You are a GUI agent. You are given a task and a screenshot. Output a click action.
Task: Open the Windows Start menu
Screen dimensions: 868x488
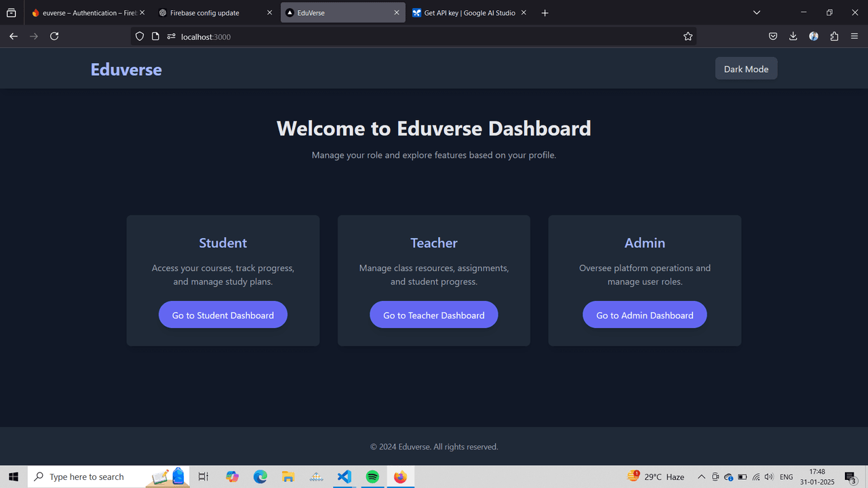pos(14,476)
